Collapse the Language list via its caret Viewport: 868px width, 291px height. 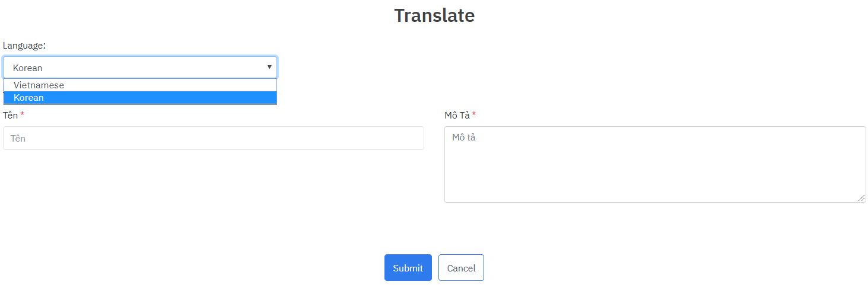[269, 68]
